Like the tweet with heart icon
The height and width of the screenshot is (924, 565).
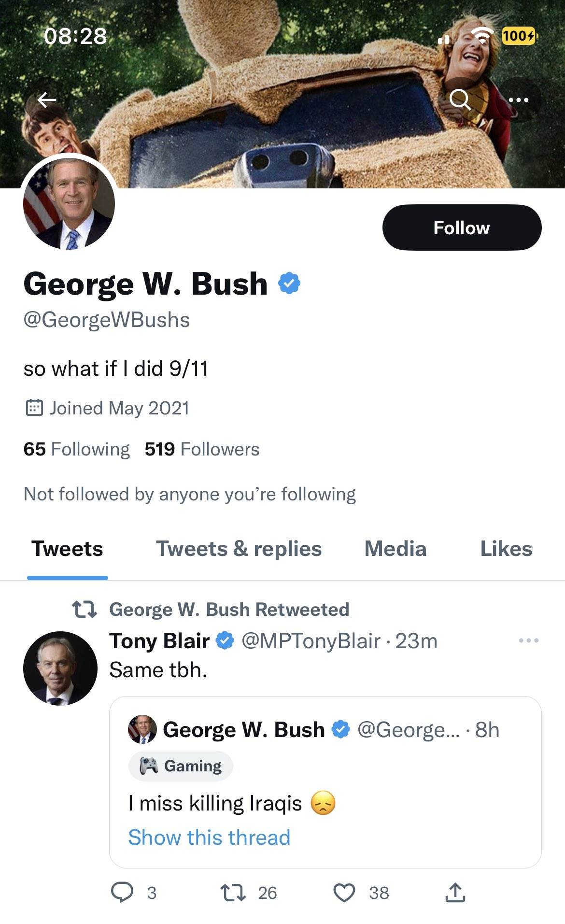coord(344,892)
